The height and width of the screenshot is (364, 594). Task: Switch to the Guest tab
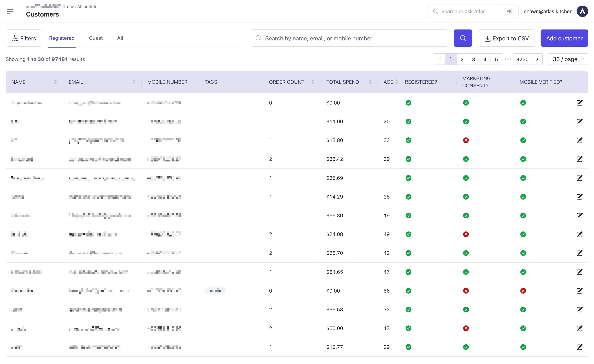(x=96, y=38)
